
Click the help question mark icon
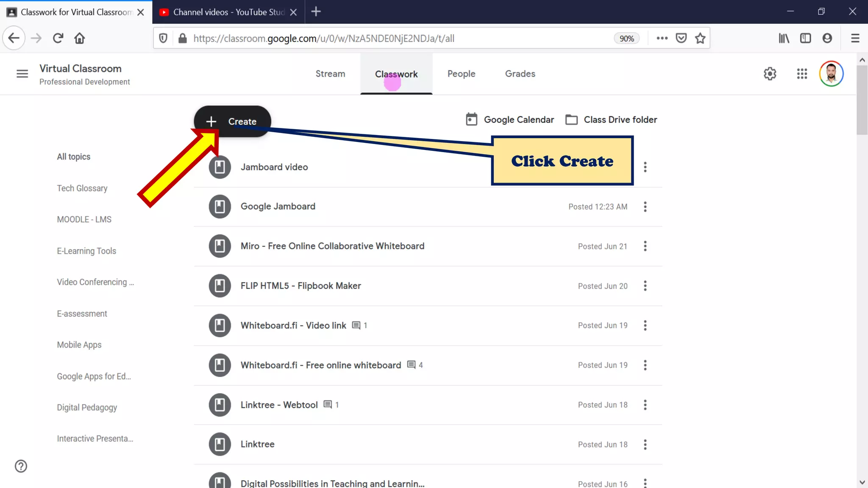click(x=21, y=466)
